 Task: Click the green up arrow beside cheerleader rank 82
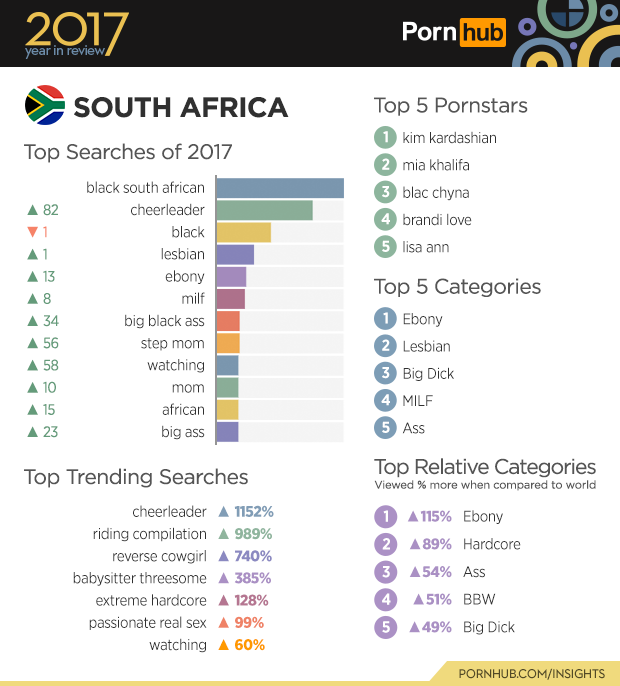[32, 210]
